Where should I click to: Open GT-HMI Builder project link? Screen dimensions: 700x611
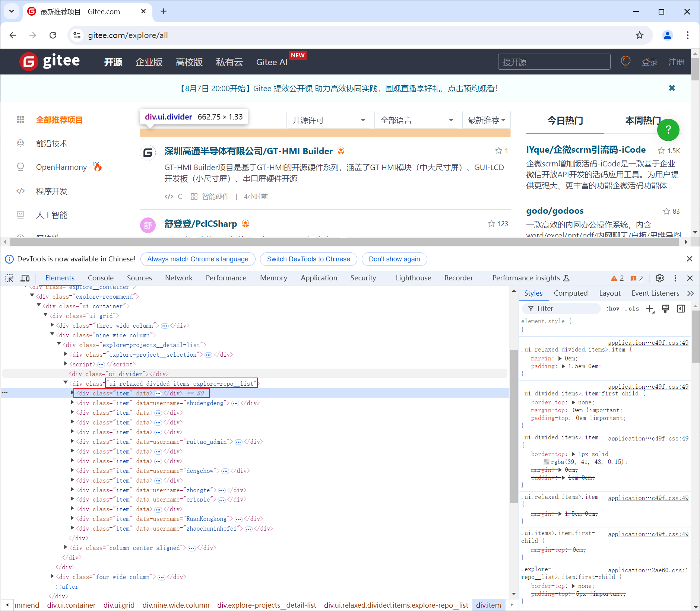(248, 151)
